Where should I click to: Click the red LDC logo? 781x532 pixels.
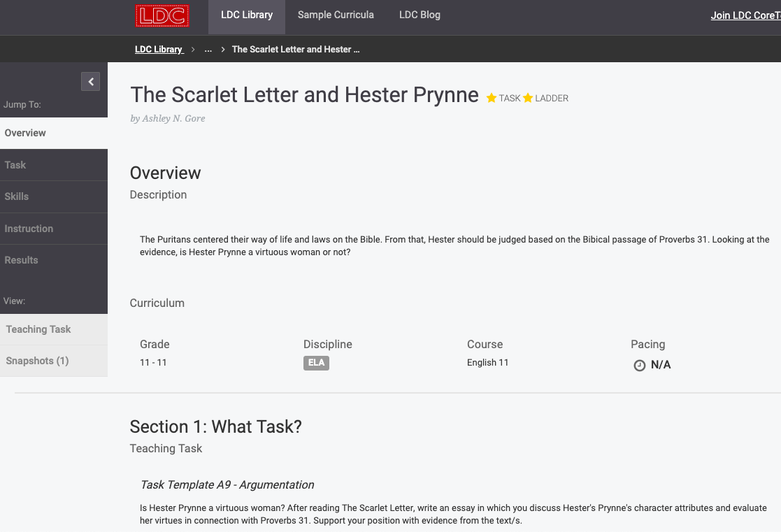pos(162,15)
